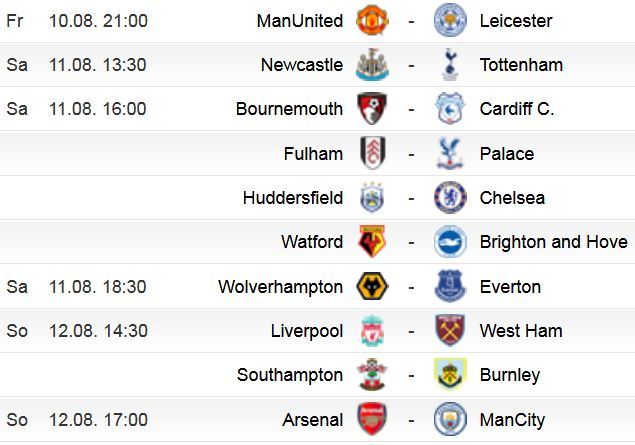The width and height of the screenshot is (635, 445).
Task: Click the Chelsea lion crest
Action: [x=450, y=198]
